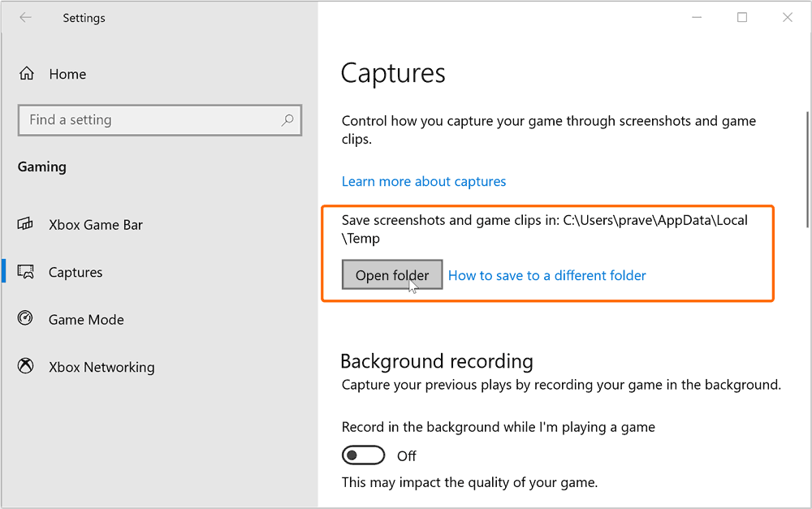Click the Xbox Networking logo icon
Viewport: 812px width, 509px height.
tap(25, 366)
